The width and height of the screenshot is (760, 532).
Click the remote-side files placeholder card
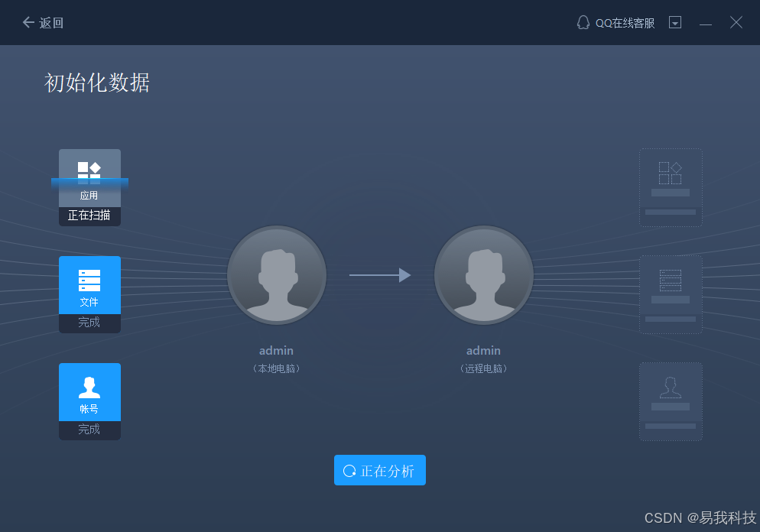[x=671, y=294]
